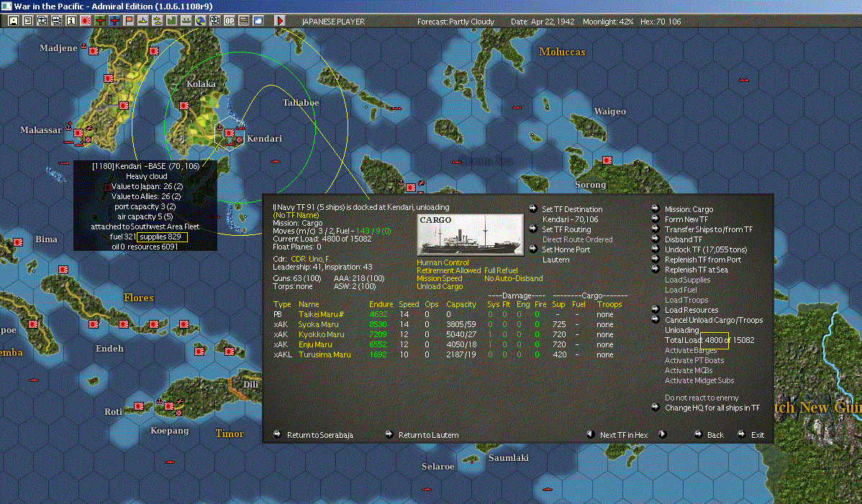Select Transfer Ships to/from TF

pos(709,229)
